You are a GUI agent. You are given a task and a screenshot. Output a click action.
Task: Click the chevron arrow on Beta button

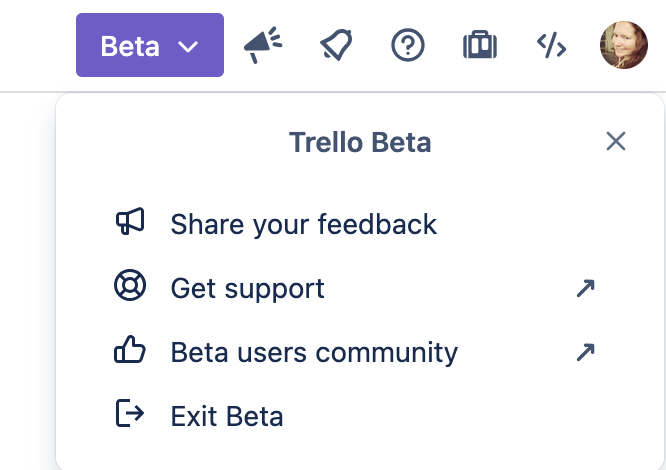(x=188, y=46)
